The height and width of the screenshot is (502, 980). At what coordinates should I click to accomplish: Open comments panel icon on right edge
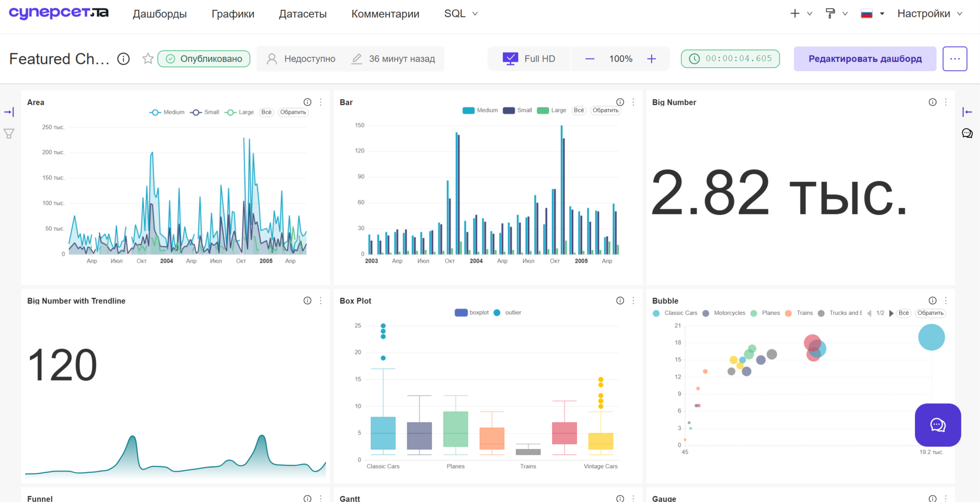point(967,133)
